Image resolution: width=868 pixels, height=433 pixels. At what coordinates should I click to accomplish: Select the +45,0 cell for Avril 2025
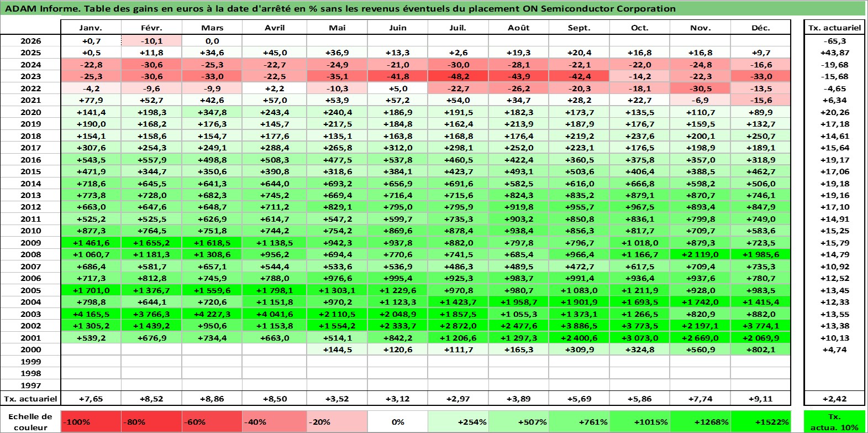(275, 53)
